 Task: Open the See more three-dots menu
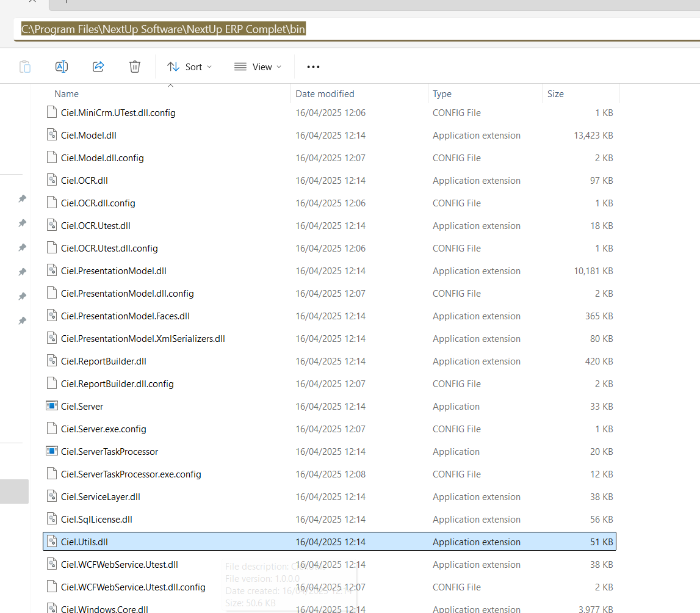tap(313, 67)
